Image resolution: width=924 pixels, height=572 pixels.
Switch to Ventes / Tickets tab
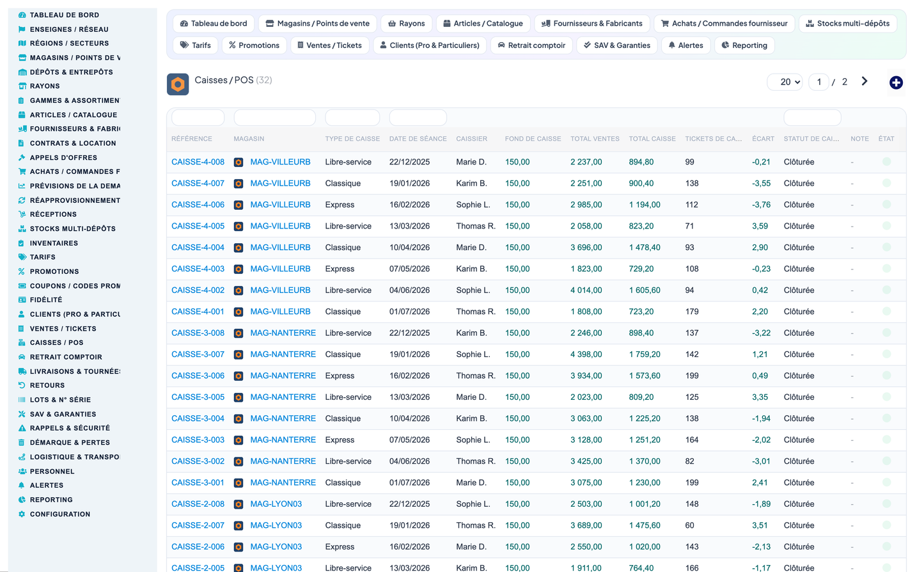tap(330, 45)
